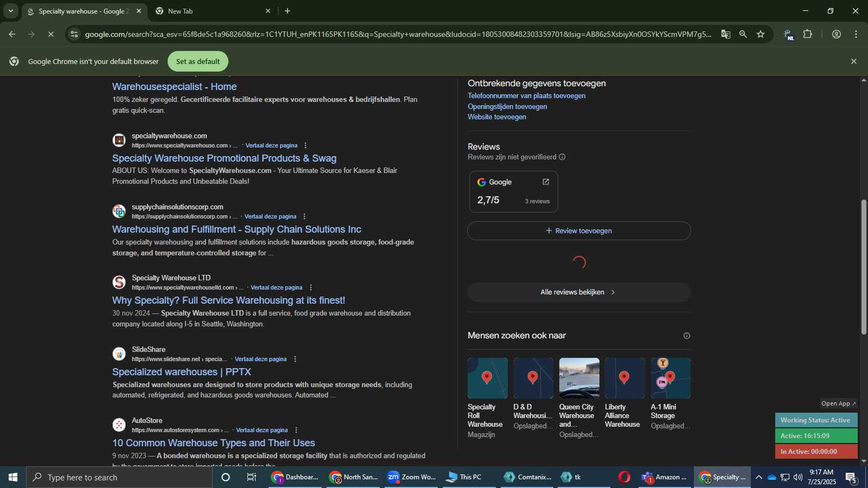
Task: Click the browser back arrow
Action: point(12,34)
